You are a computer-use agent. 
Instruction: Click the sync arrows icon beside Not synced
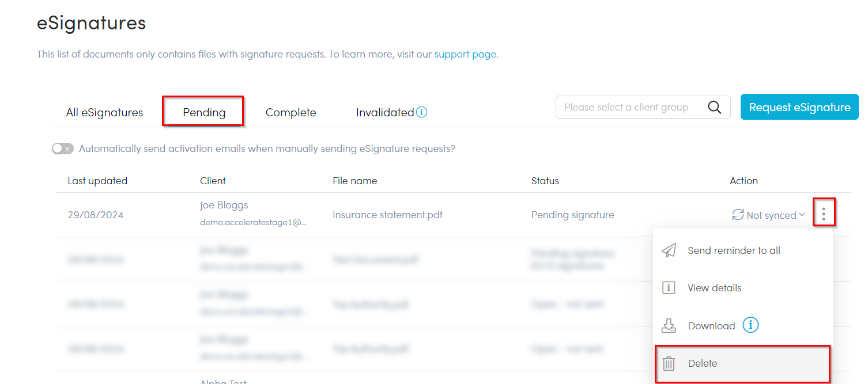[737, 215]
